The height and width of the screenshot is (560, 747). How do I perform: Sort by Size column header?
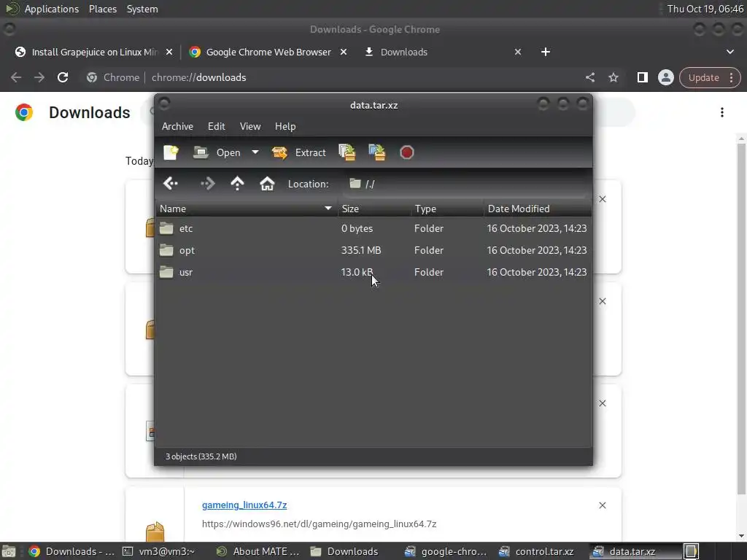coord(374,209)
